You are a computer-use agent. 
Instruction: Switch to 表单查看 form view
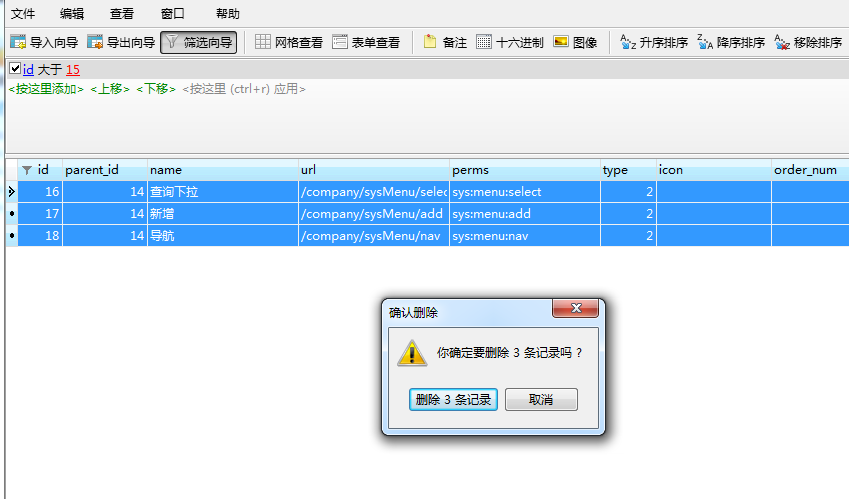[x=366, y=42]
